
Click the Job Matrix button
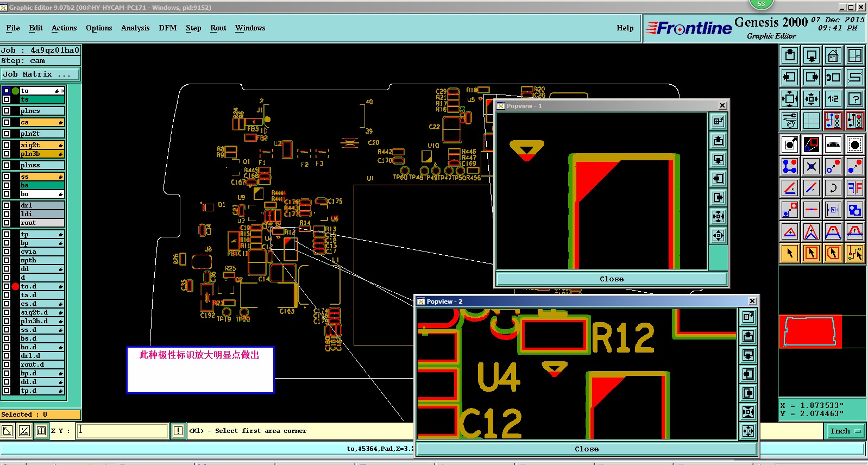click(40, 74)
